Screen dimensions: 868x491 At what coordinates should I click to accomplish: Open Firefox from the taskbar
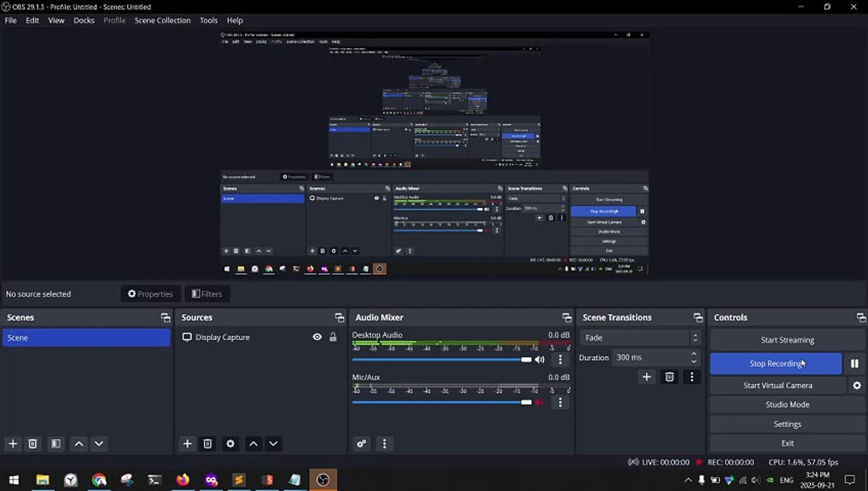click(x=182, y=480)
